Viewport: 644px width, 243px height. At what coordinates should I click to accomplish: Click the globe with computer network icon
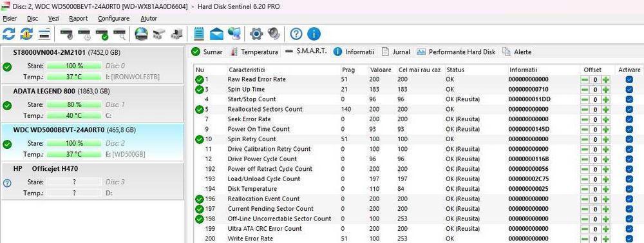pos(234,34)
